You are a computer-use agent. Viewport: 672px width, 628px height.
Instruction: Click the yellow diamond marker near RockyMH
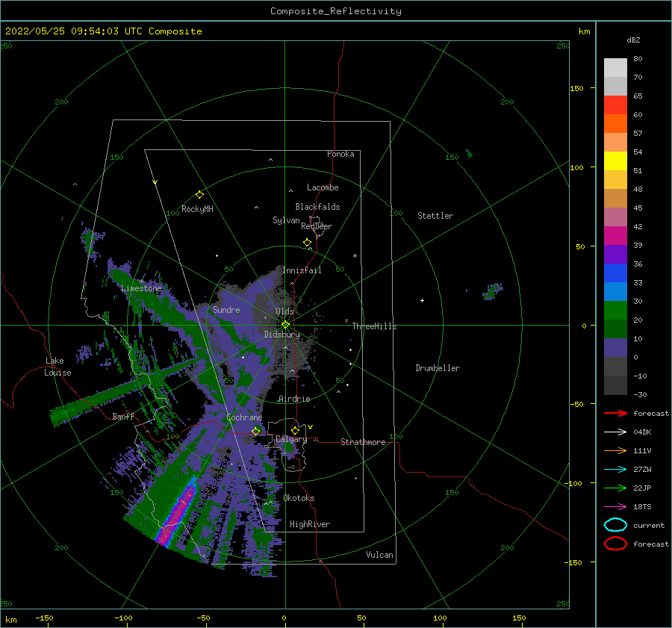click(x=199, y=195)
